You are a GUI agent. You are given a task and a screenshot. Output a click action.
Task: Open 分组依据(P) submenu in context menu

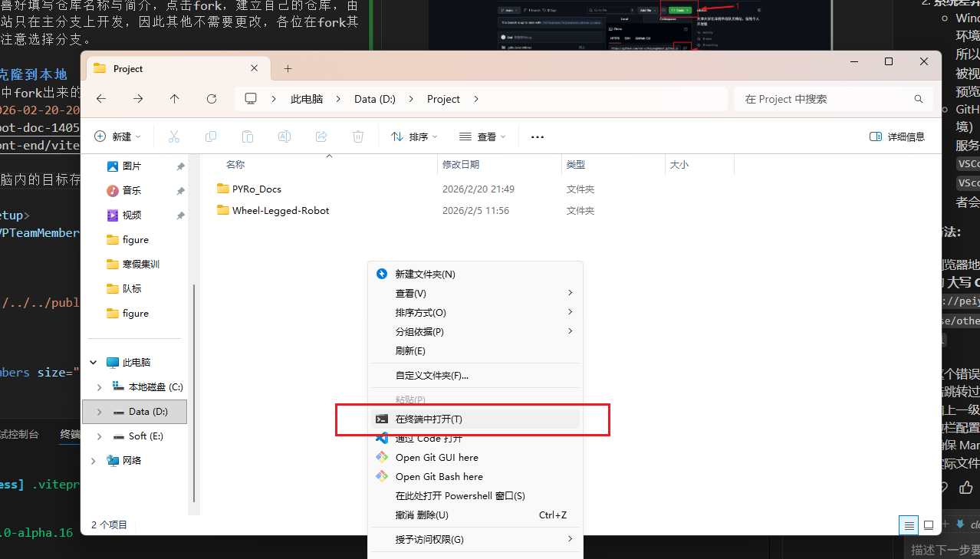pyautogui.click(x=475, y=331)
